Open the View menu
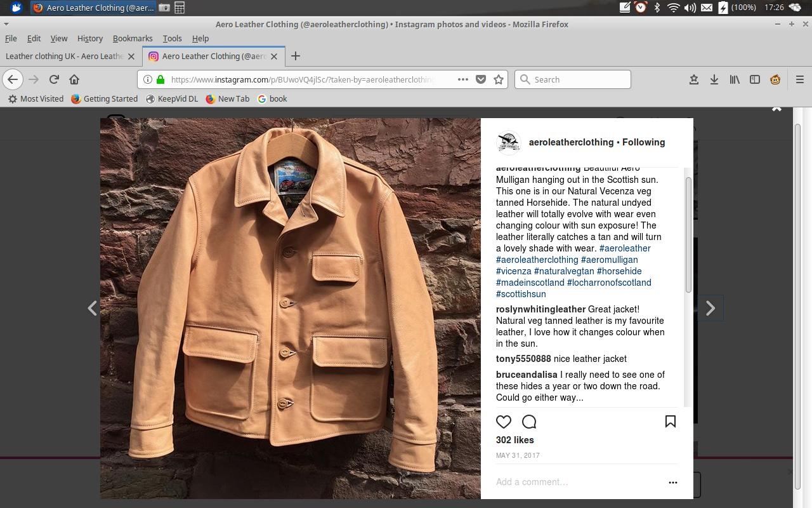The width and height of the screenshot is (812, 508). [x=59, y=38]
